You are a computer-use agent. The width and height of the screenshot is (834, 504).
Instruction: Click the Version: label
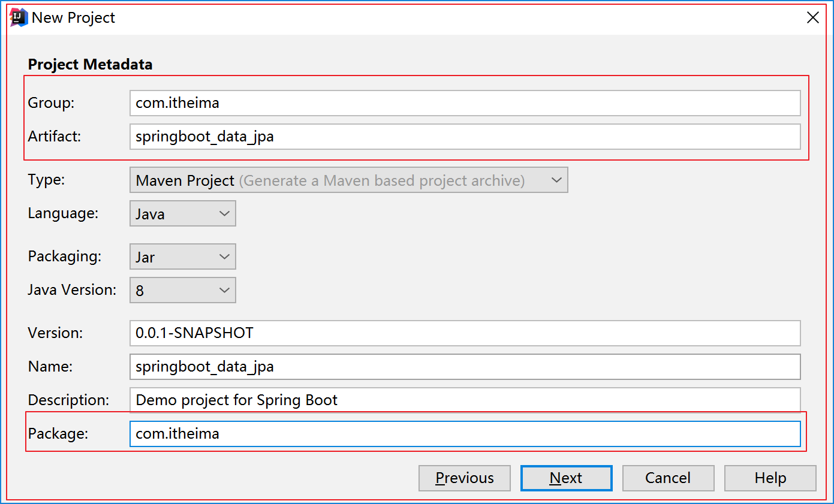56,333
